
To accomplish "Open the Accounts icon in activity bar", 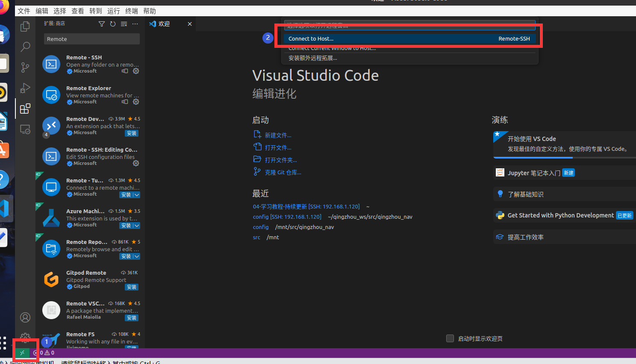I will tap(25, 317).
